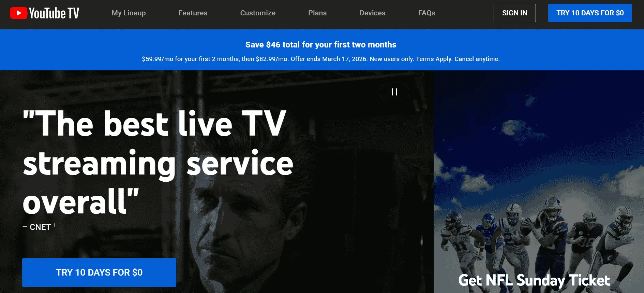
Task: Pause the hero background video
Action: click(x=394, y=92)
